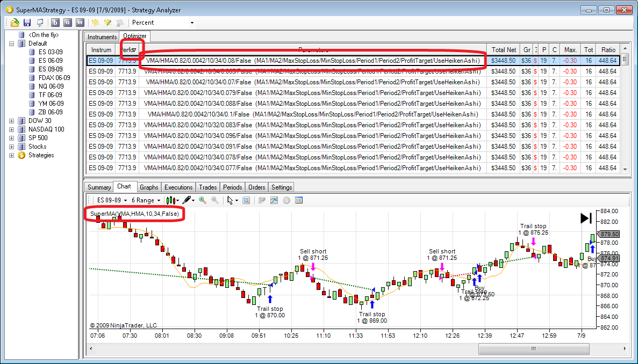
Task: Expand the DOW 30 list
Action: tap(11, 121)
